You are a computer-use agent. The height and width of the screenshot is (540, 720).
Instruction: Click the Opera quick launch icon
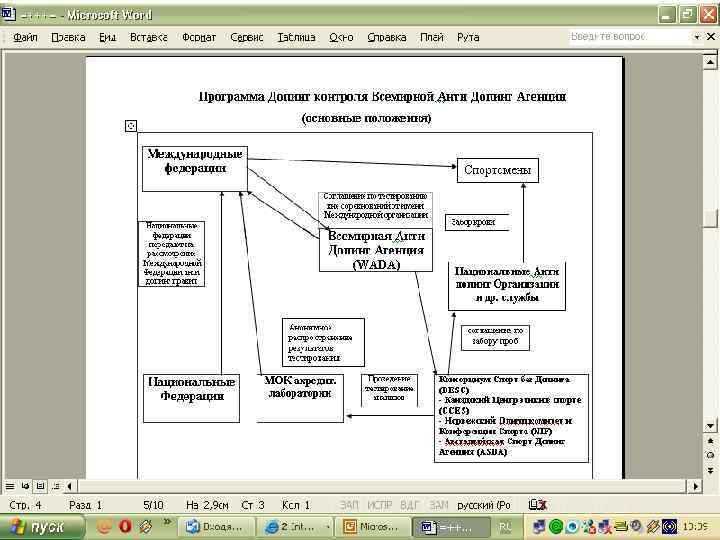[x=125, y=526]
